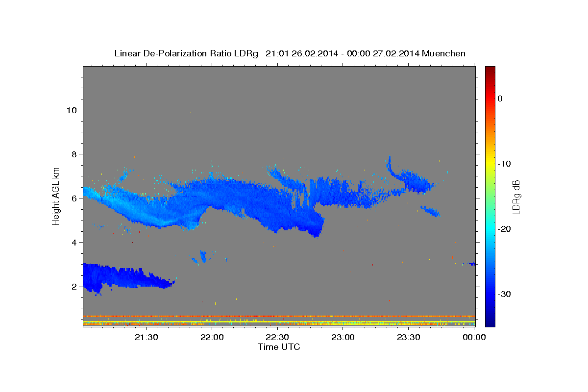Viewport: 588px width, 392px height.
Task: Click the colorbar value label -30
Action: (505, 294)
